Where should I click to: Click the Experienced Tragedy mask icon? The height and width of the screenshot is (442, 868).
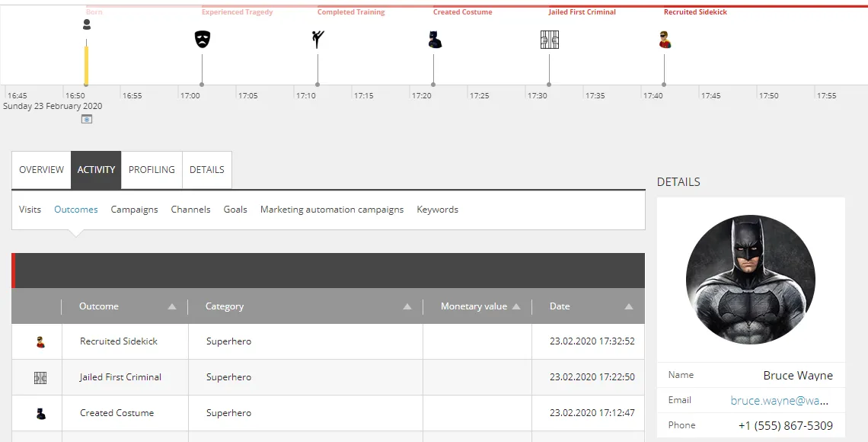pyautogui.click(x=203, y=39)
